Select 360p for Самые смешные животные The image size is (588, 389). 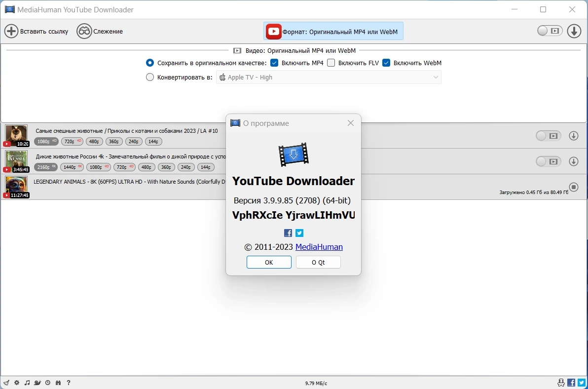pyautogui.click(x=114, y=141)
